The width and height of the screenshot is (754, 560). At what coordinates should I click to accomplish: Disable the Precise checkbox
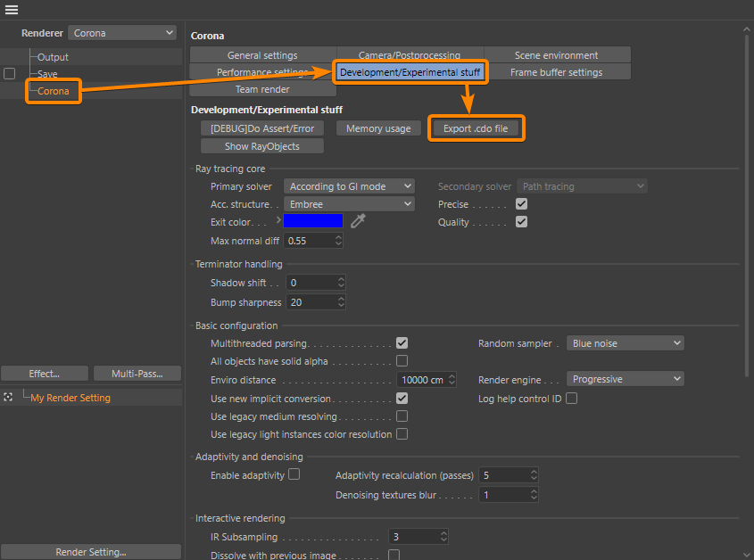tap(521, 204)
